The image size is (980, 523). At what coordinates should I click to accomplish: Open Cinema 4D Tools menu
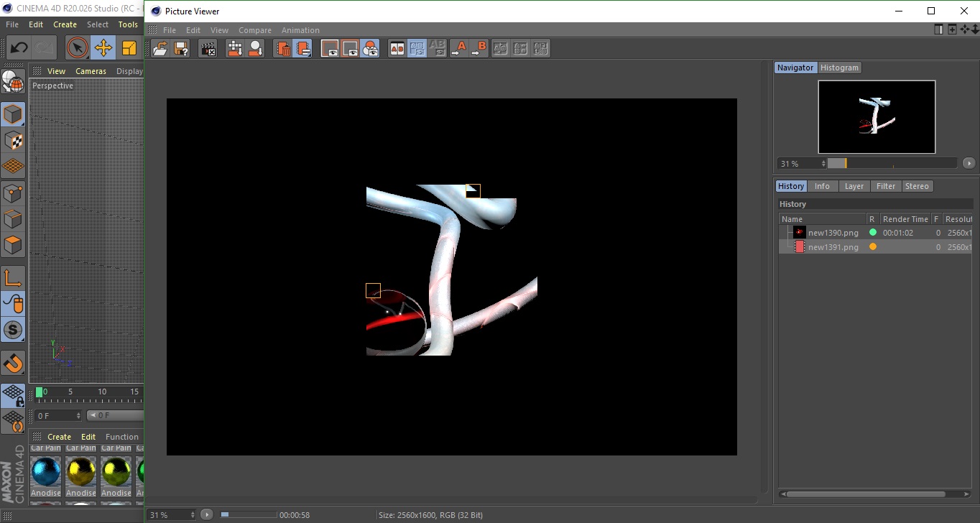(128, 24)
